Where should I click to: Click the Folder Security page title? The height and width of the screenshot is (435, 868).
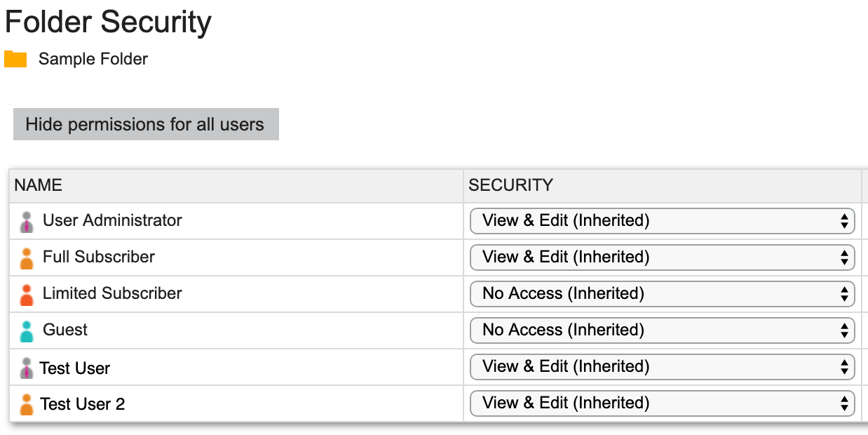(x=107, y=22)
